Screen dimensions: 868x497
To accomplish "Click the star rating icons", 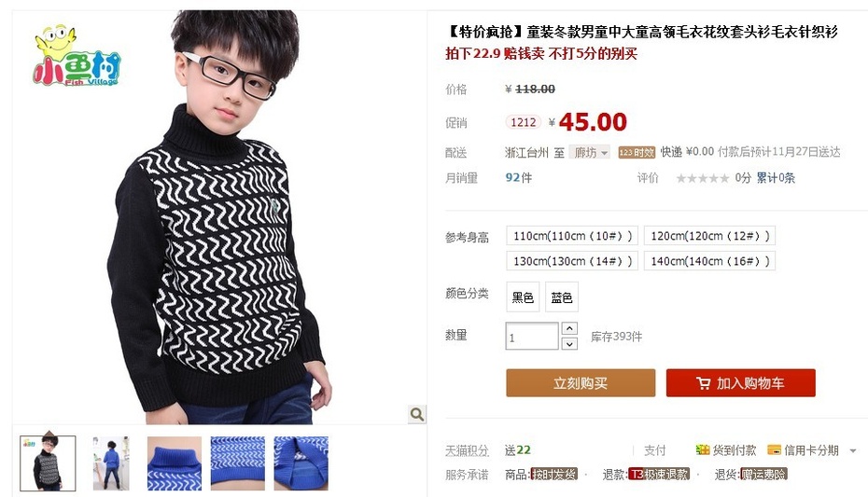I will pyautogui.click(x=703, y=178).
